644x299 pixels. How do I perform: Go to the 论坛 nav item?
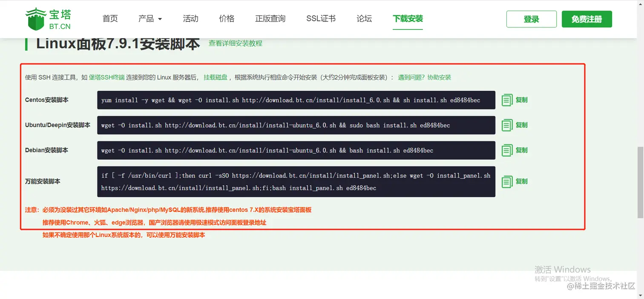(364, 19)
